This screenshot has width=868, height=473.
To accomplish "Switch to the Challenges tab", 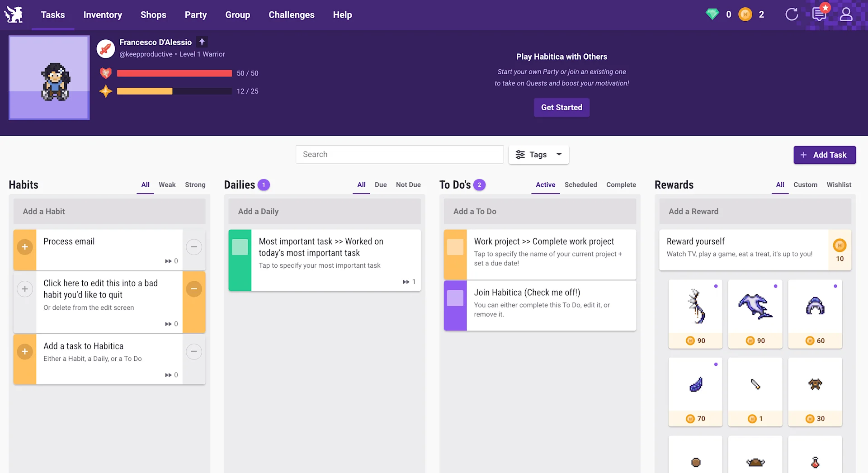I will [291, 14].
